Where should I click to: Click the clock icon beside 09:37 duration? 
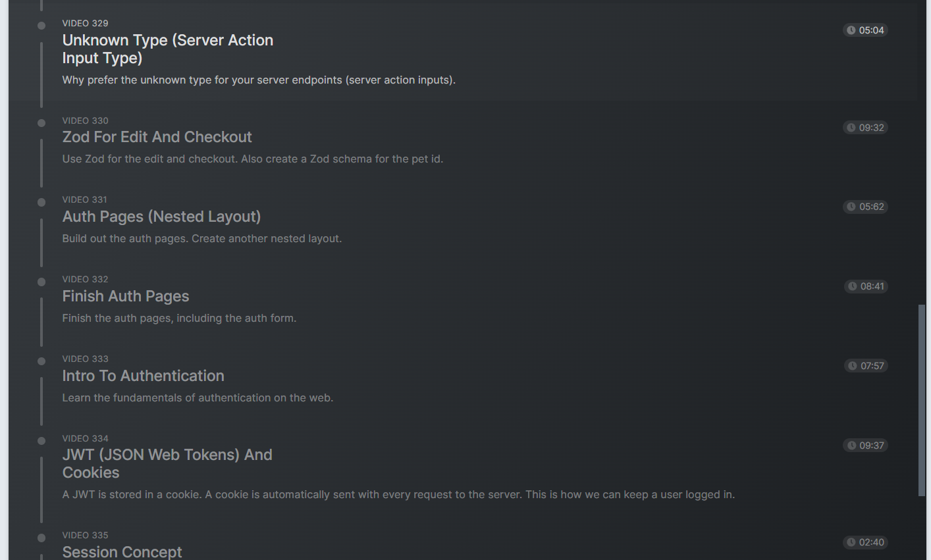coord(851,445)
